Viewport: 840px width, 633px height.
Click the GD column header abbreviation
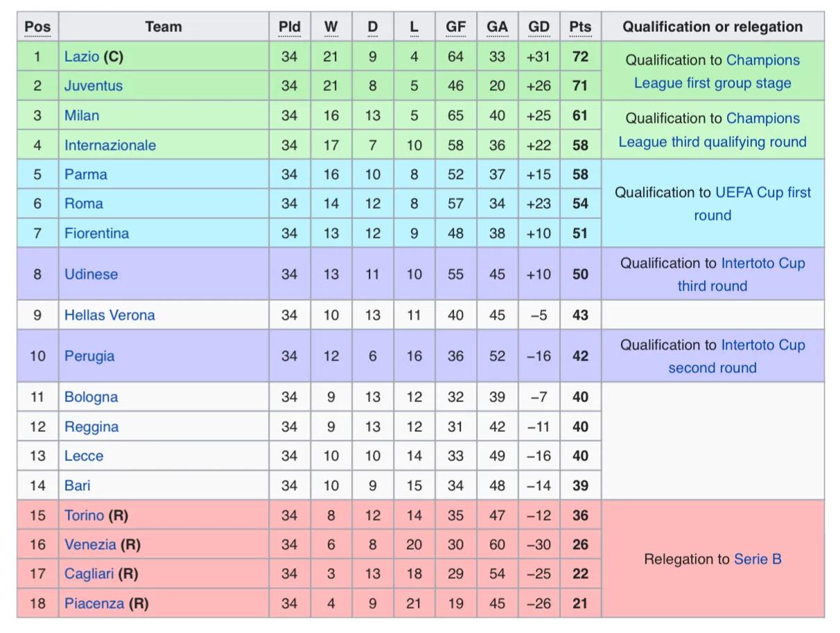tap(539, 27)
